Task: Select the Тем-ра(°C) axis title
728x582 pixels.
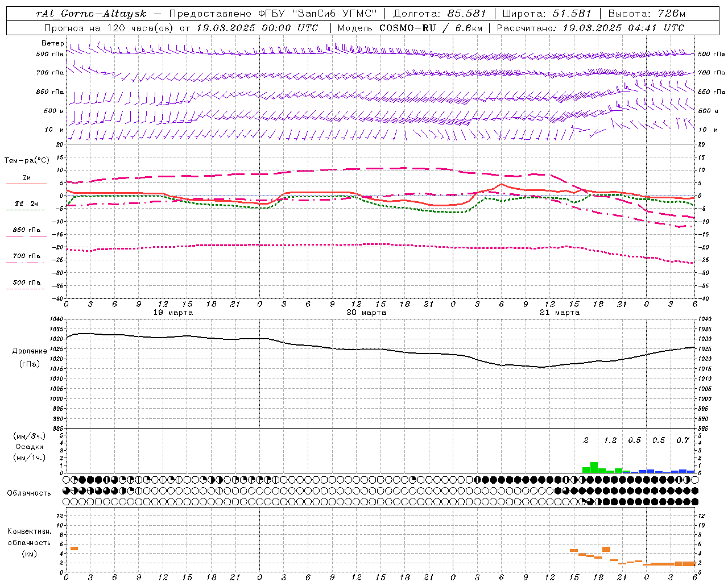Action: pos(27,161)
